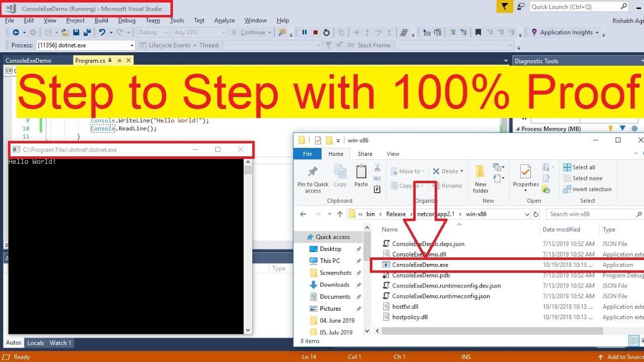Click the bookmark icon in Visual Studio toolbar
Viewport: 644px width, 362px height.
pyautogui.click(x=478, y=32)
